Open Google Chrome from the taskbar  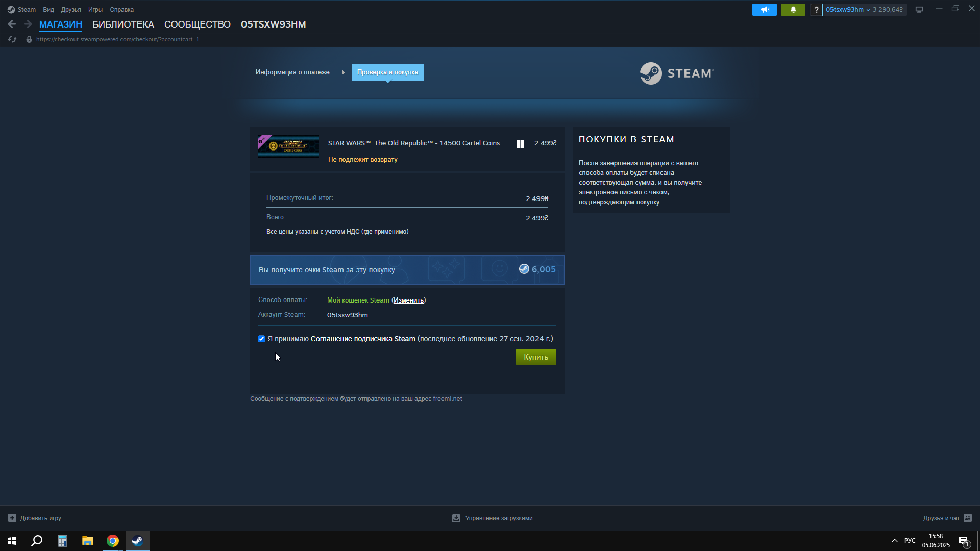point(113,541)
